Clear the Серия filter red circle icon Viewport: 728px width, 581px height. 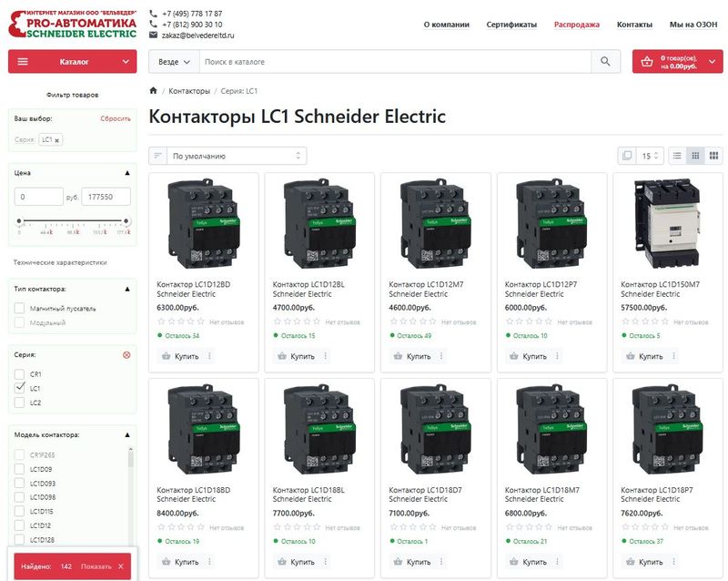click(126, 355)
